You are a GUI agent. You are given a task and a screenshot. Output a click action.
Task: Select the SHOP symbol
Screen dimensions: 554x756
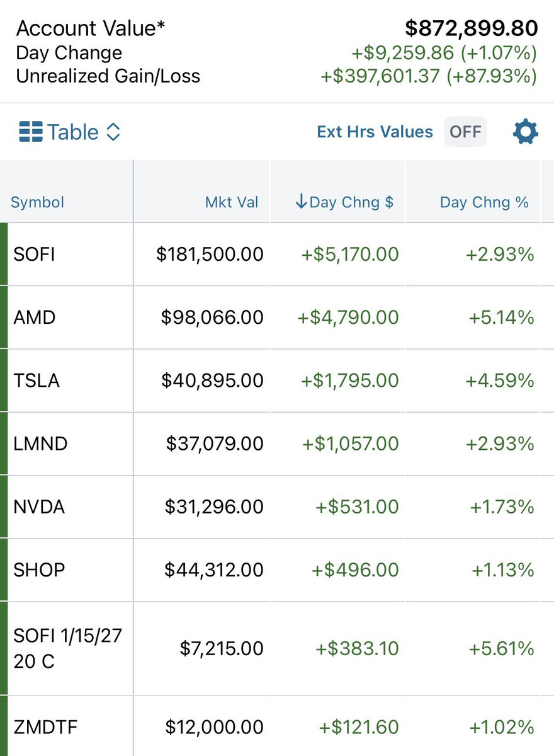click(x=39, y=570)
